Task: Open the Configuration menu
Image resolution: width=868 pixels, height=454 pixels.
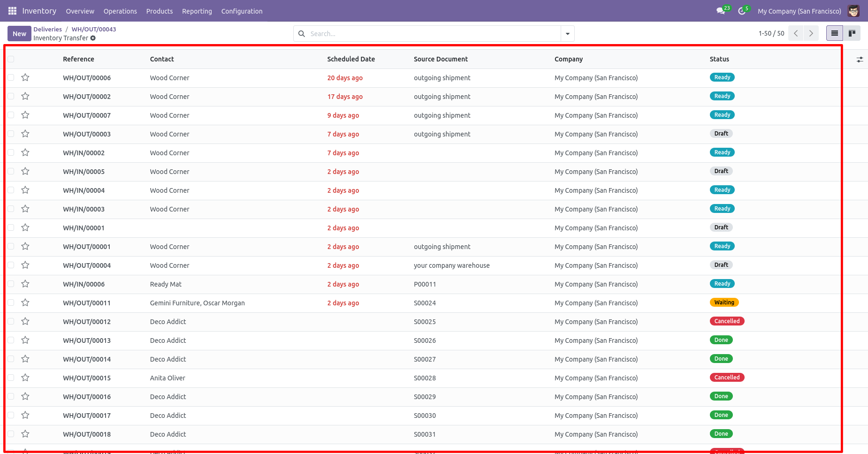Action: pyautogui.click(x=242, y=11)
